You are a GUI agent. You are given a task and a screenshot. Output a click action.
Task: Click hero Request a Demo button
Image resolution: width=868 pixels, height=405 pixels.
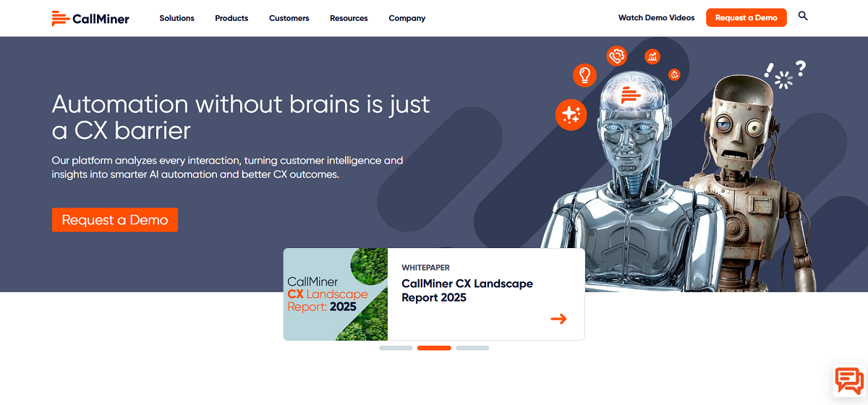(115, 220)
